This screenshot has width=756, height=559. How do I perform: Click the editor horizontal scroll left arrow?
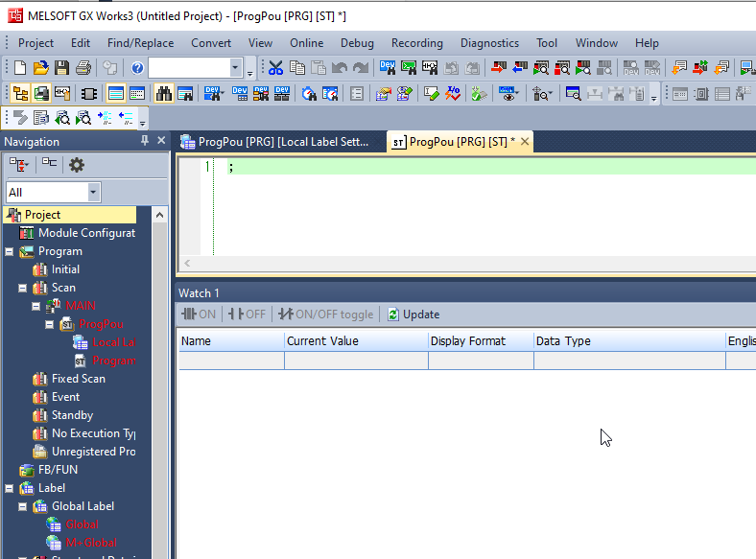click(x=187, y=263)
